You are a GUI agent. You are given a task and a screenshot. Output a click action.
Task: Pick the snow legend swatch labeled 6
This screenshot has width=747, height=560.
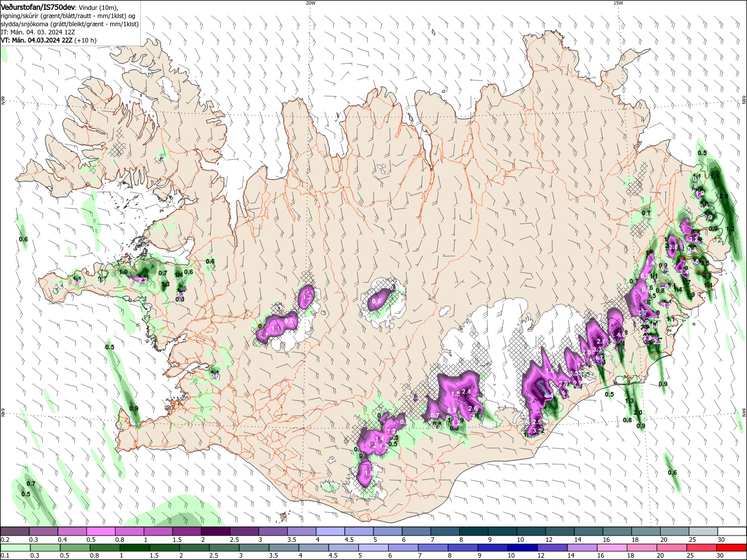click(x=416, y=531)
